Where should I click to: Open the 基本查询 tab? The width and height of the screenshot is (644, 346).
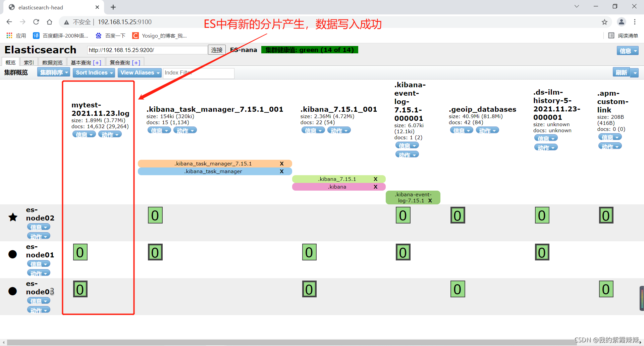point(86,62)
